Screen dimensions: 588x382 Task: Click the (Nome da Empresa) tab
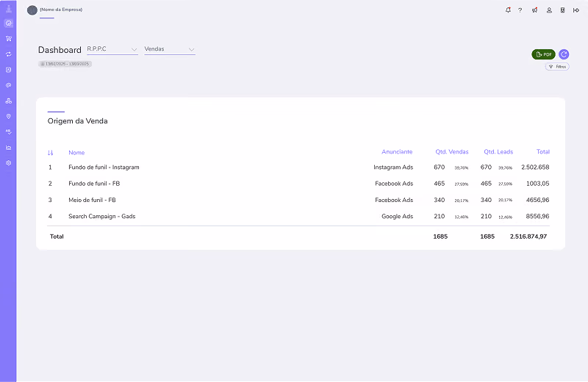point(61,10)
